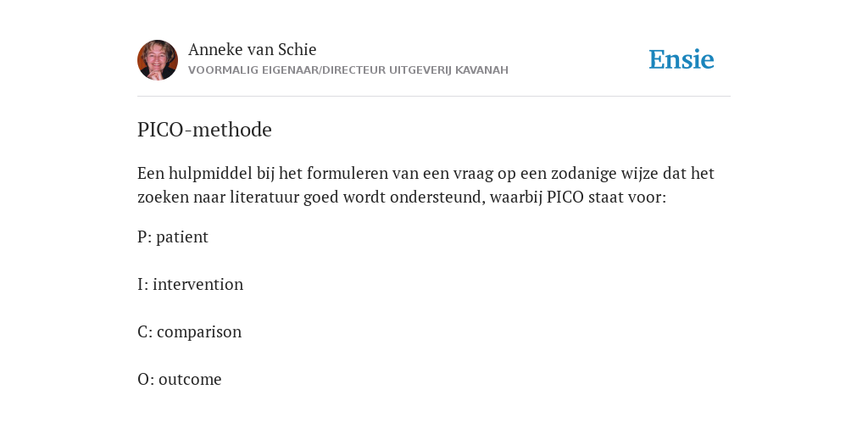Click the author name Anneke van Schie

[x=253, y=49]
